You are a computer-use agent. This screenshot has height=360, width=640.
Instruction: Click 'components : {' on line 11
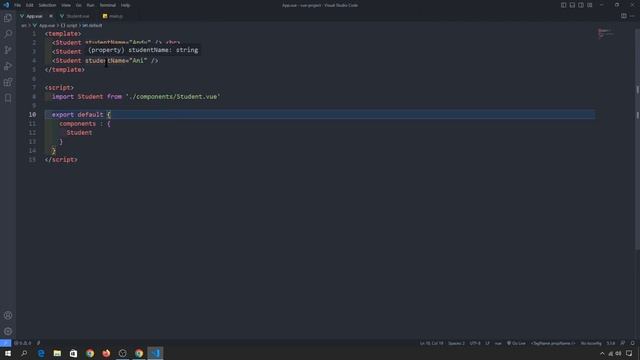tap(85, 124)
